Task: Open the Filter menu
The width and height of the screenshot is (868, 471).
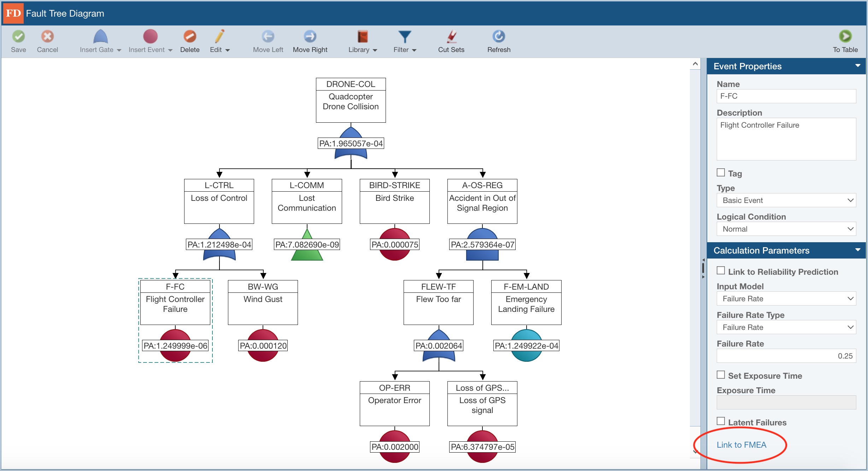Action: click(x=404, y=41)
